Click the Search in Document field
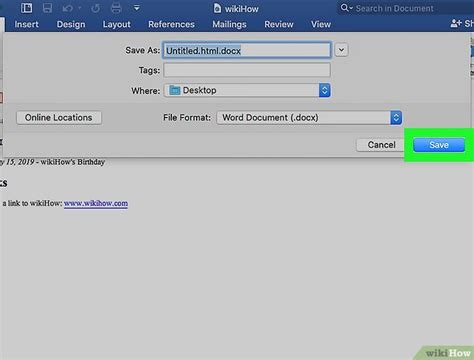 (x=394, y=8)
